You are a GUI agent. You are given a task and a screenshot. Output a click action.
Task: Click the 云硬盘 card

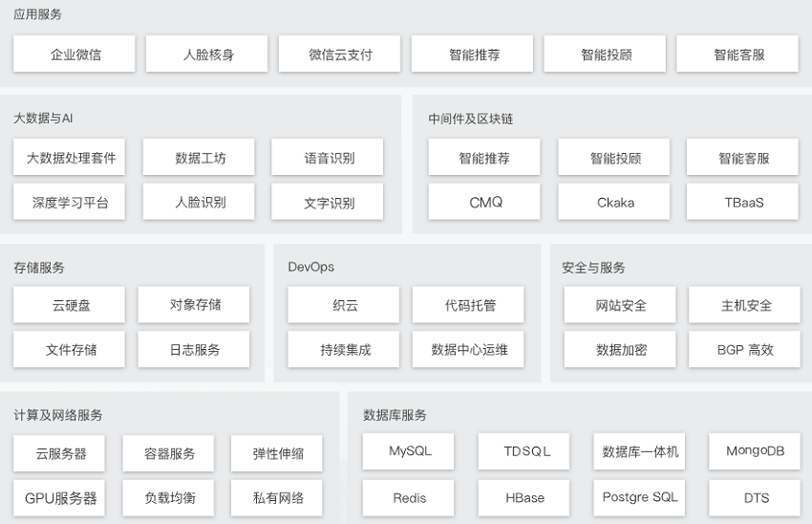pyautogui.click(x=70, y=305)
